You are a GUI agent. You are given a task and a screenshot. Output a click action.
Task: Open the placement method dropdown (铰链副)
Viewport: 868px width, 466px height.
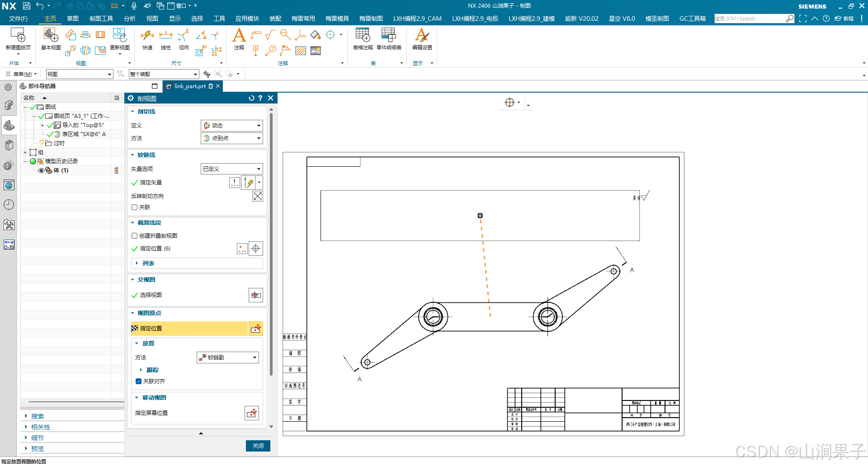pos(227,358)
